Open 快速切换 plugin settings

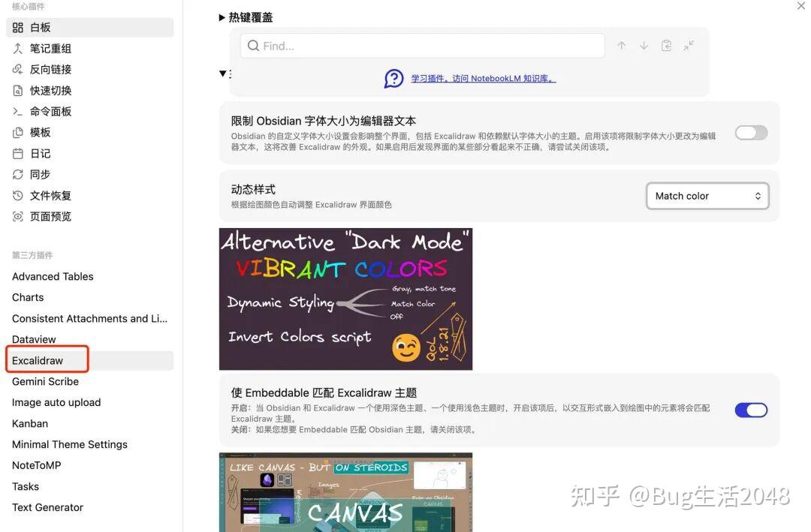coord(90,91)
